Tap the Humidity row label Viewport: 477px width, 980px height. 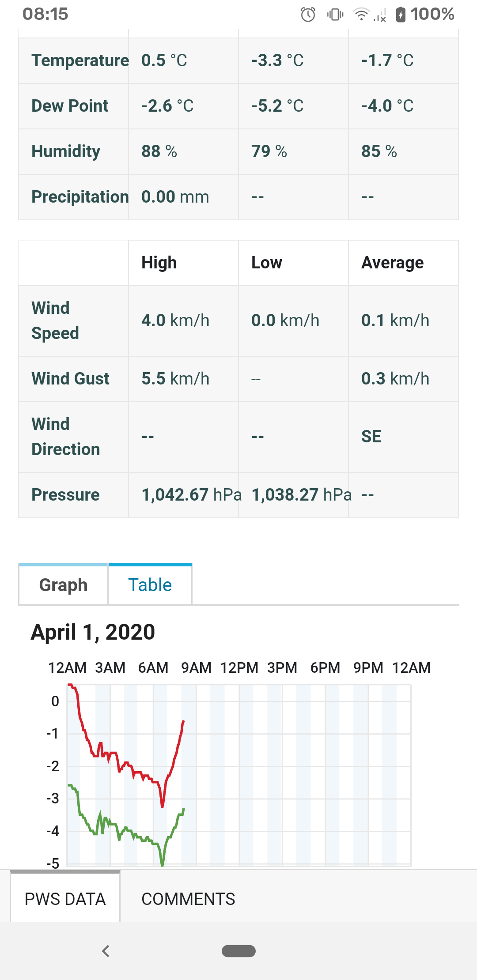click(66, 151)
